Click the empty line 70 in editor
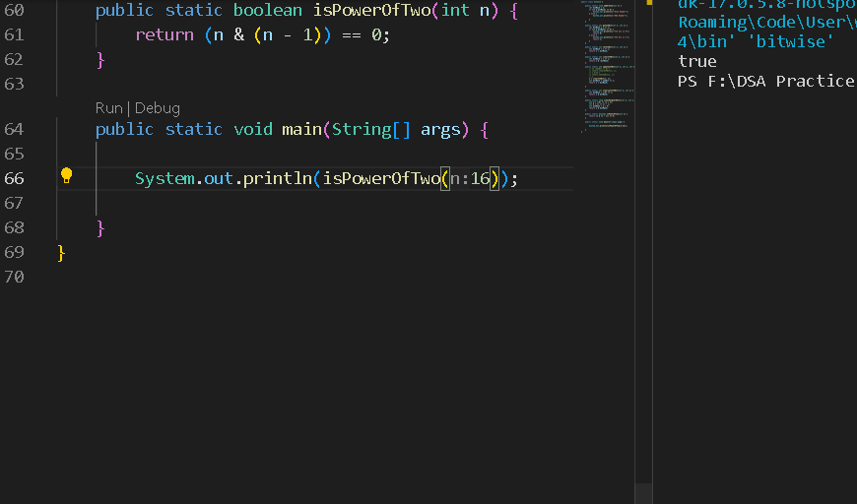Image resolution: width=857 pixels, height=504 pixels. click(x=315, y=277)
